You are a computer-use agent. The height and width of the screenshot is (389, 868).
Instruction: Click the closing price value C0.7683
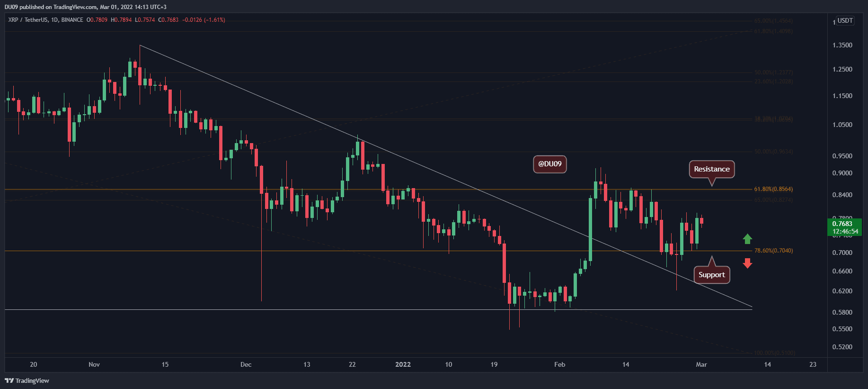(168, 20)
